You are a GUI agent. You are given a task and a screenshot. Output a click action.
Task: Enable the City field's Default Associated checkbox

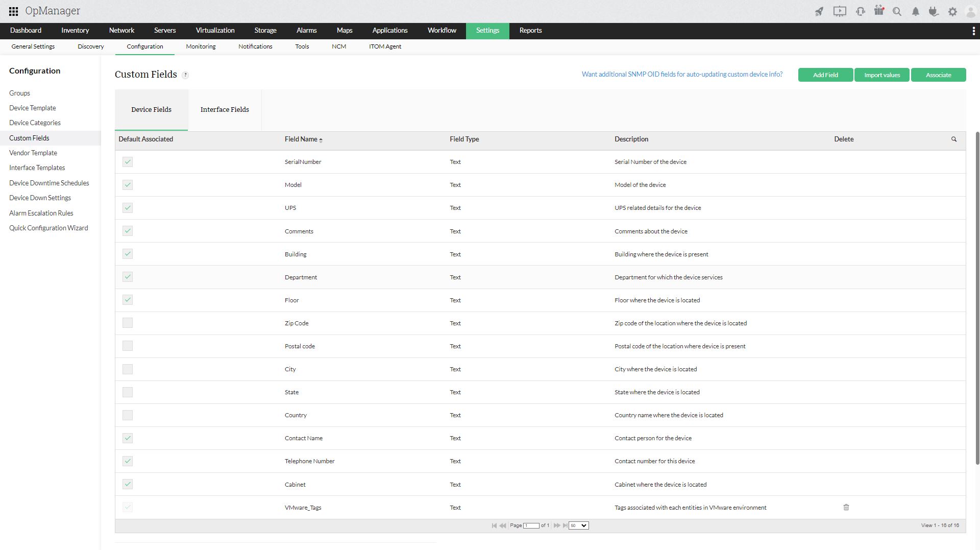coord(127,369)
